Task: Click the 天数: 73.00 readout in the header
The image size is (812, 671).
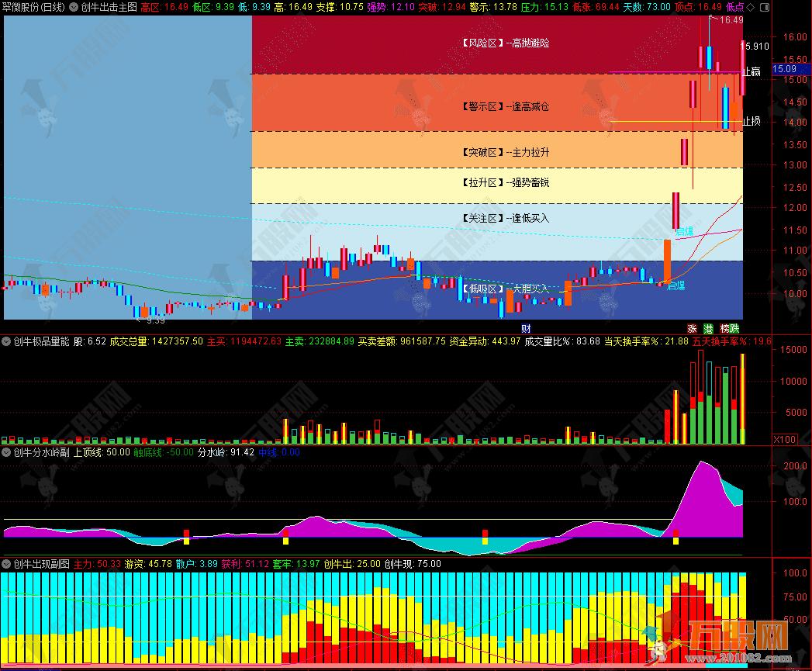Action: [646, 7]
